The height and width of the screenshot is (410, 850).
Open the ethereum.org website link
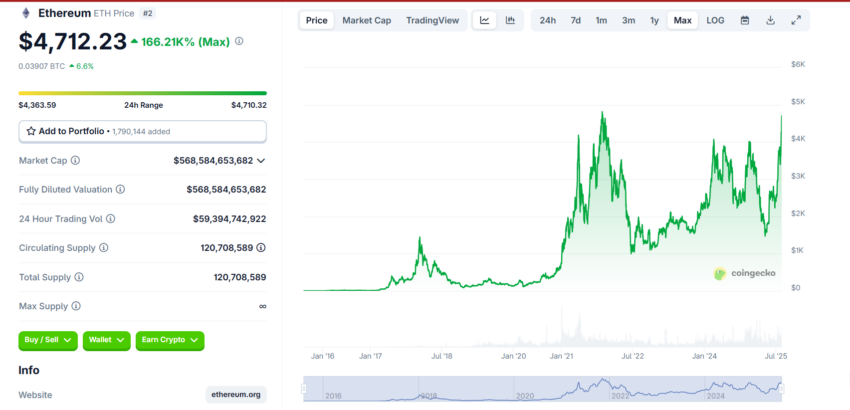pos(236,395)
